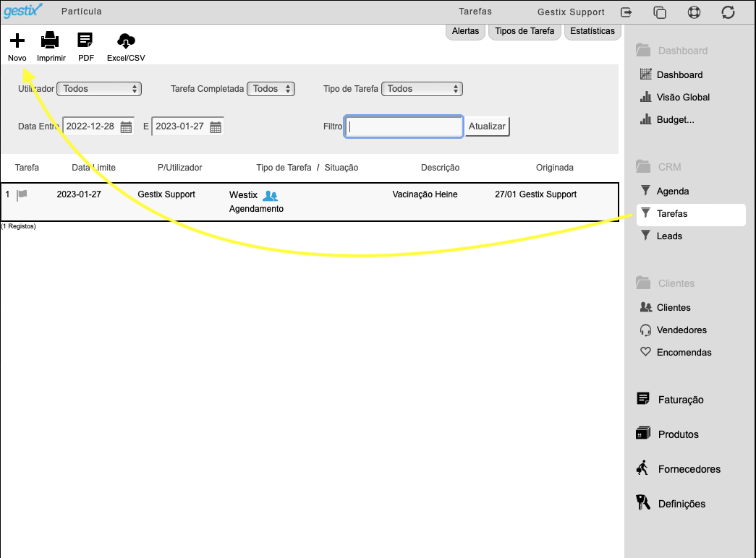Click Agendamento in the task row
Image resolution: width=756 pixels, height=558 pixels.
pyautogui.click(x=257, y=209)
